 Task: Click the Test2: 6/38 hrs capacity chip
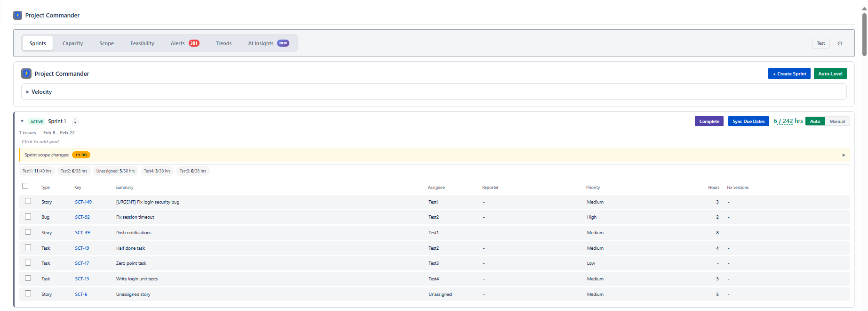coord(74,171)
